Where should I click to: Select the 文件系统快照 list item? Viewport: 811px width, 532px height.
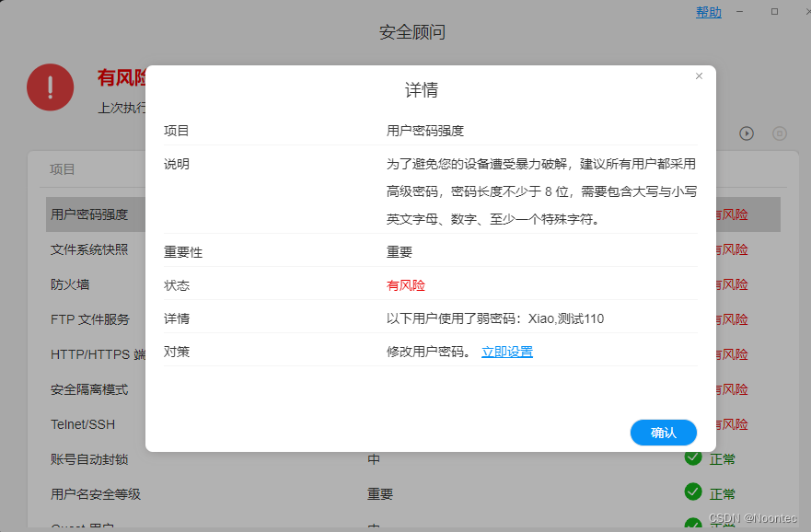(x=89, y=249)
